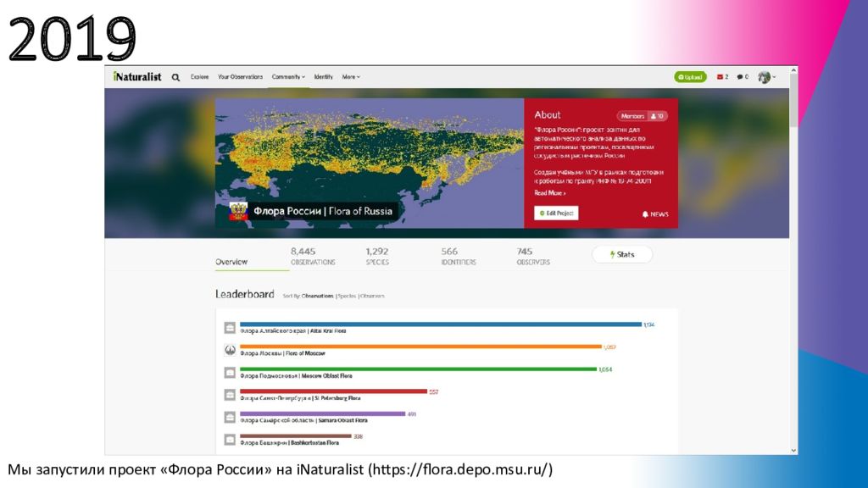Open the Altai Krai Flora project link
The height and width of the screenshot is (488, 868).
[x=292, y=331]
